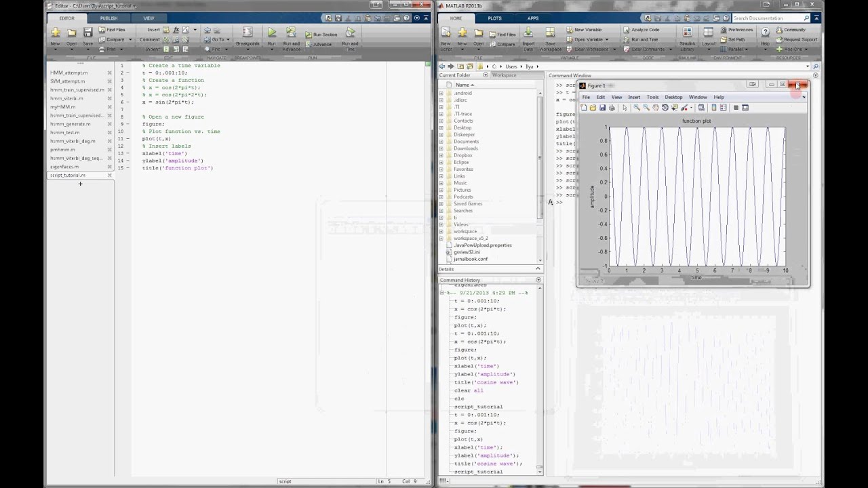Select Rotate 3D tool in Figure 1
Image resolution: width=868 pixels, height=488 pixels.
pos(665,108)
